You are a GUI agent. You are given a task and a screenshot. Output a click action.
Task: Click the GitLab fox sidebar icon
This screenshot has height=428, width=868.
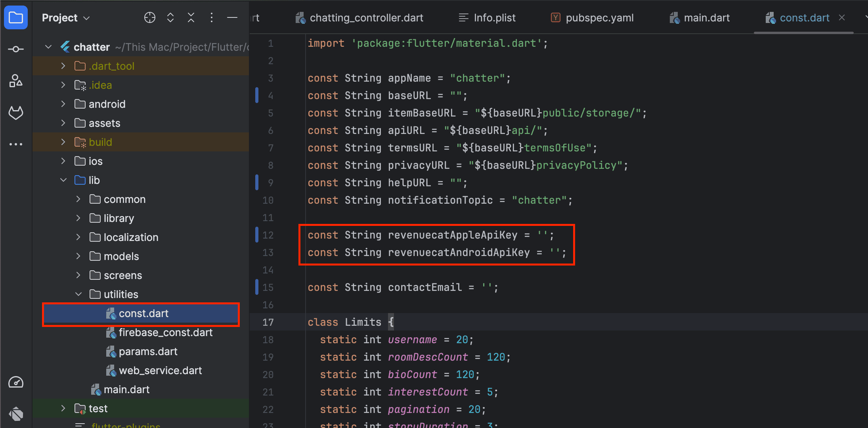tap(16, 113)
